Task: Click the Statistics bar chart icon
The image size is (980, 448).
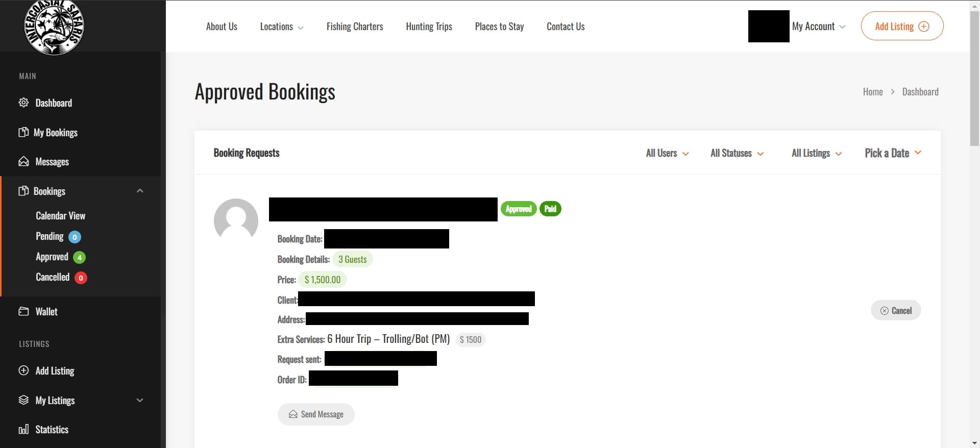Action: 23,430
